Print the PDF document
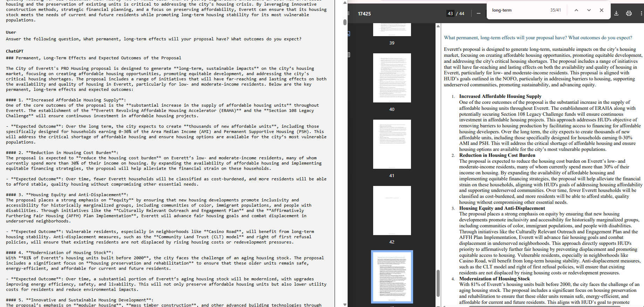Viewport: 644px width, 307px height. coord(629,13)
